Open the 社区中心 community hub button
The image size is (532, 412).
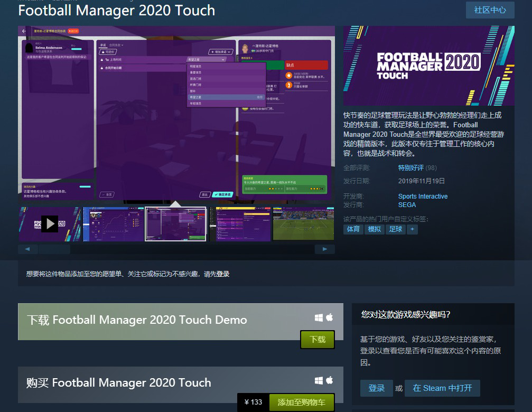coord(490,10)
